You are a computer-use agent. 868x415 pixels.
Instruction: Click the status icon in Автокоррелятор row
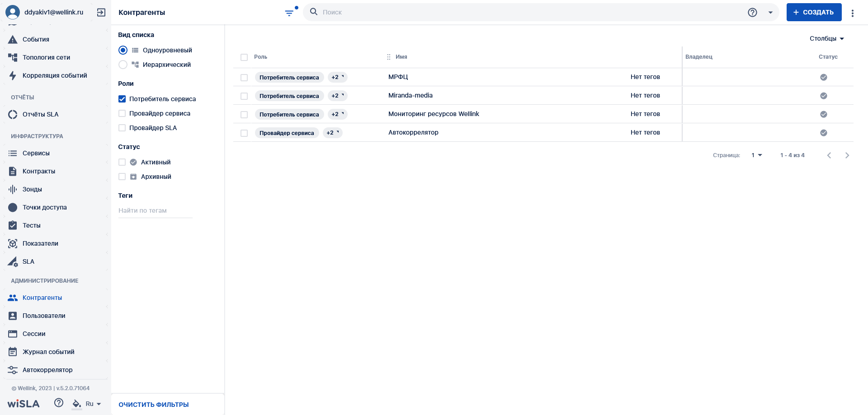824,133
